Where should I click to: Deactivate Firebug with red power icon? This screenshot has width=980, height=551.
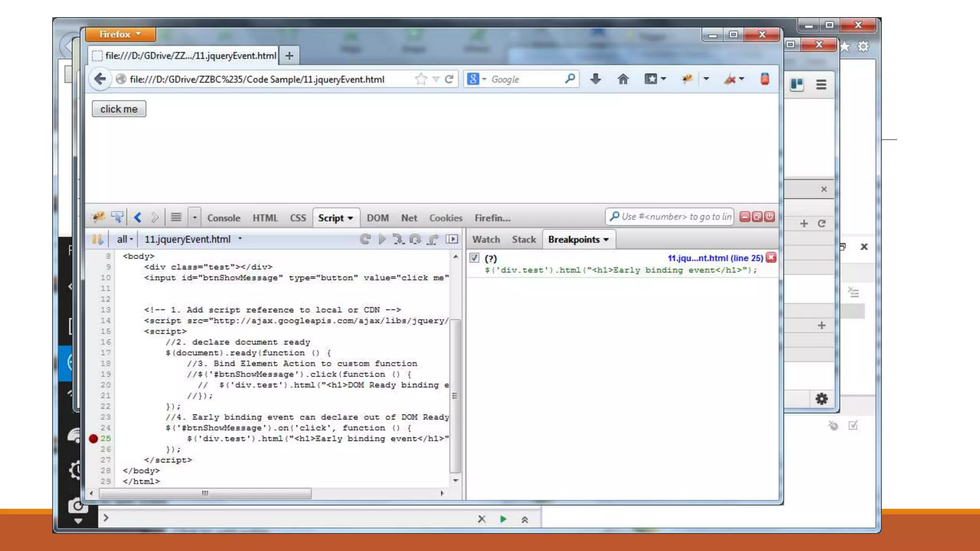(x=769, y=217)
